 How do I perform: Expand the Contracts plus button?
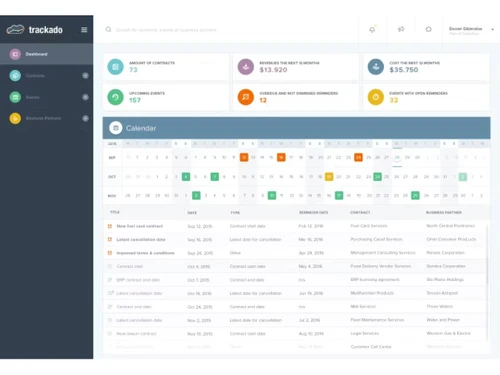tap(85, 76)
